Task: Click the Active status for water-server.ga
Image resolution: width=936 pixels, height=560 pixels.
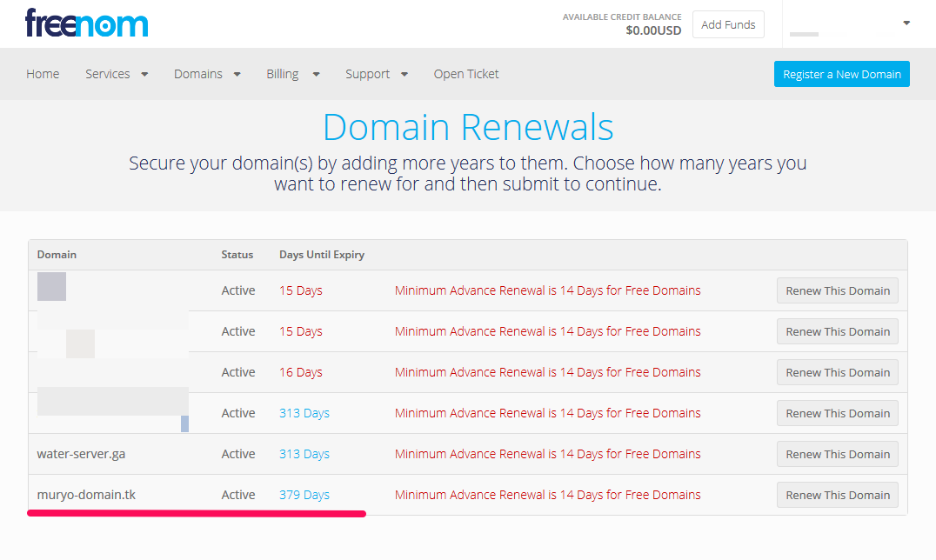Action: pyautogui.click(x=238, y=454)
